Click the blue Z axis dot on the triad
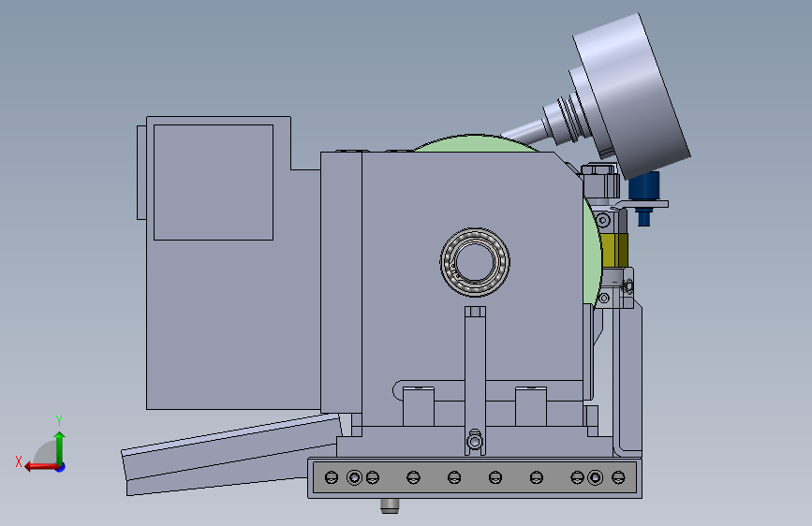The height and width of the screenshot is (526, 812). pyautogui.click(x=61, y=467)
